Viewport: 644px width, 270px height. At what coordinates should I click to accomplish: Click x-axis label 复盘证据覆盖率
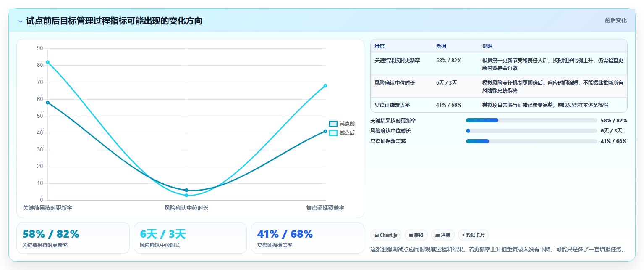325,208
